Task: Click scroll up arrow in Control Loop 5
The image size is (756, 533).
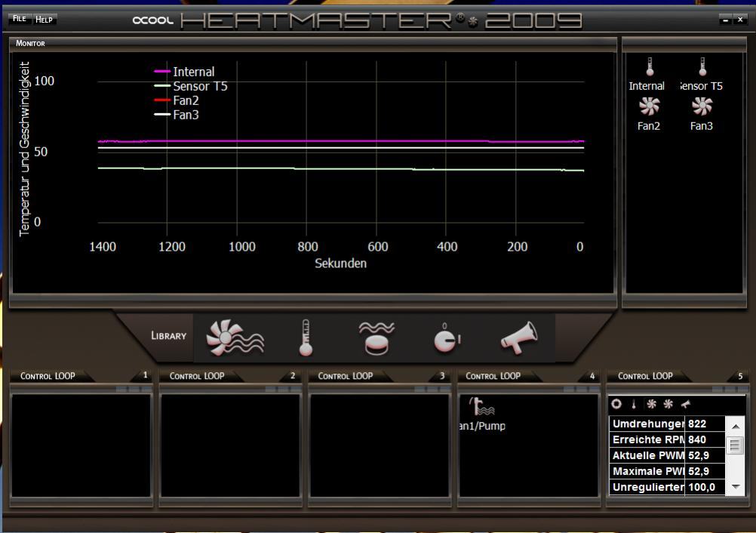Action: tap(736, 427)
